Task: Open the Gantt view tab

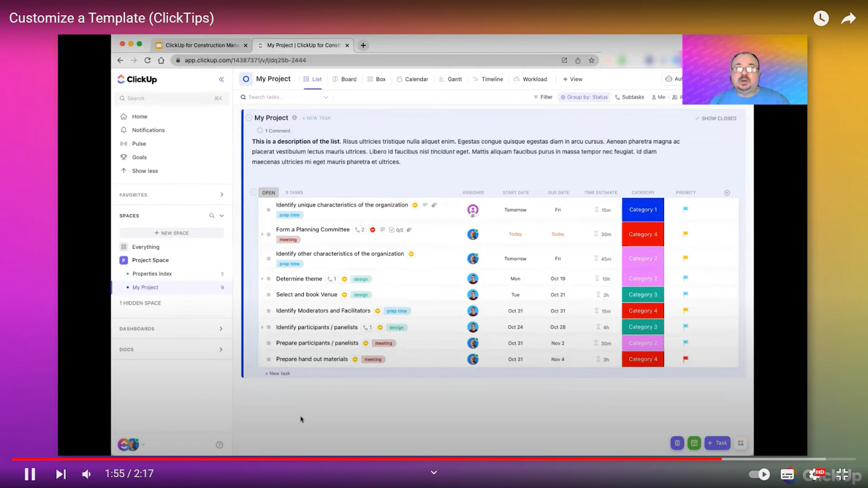Action: tap(450, 79)
